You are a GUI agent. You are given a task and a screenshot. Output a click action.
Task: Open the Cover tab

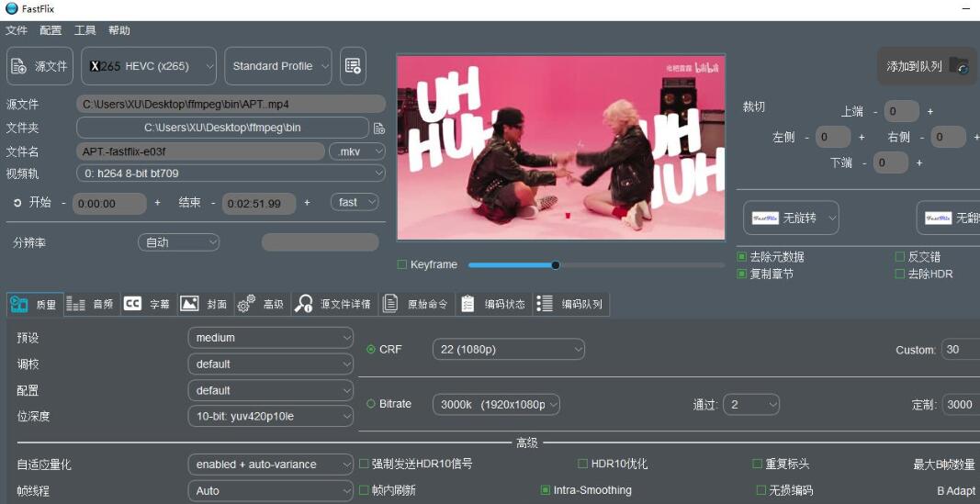point(205,304)
